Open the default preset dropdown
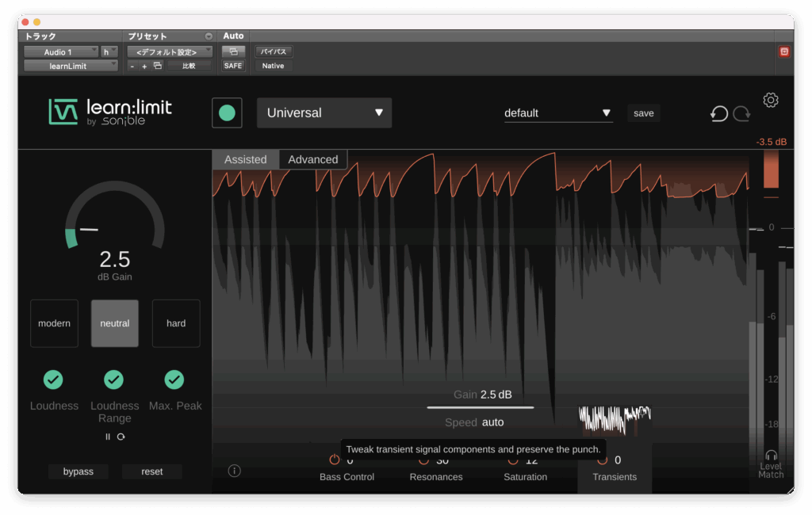 click(558, 113)
